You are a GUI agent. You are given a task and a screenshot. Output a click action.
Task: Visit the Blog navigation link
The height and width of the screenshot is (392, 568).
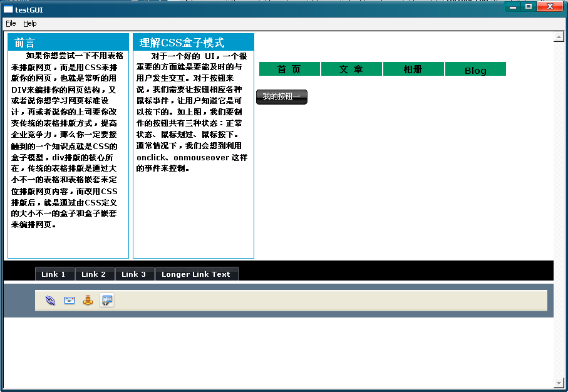[x=475, y=70]
